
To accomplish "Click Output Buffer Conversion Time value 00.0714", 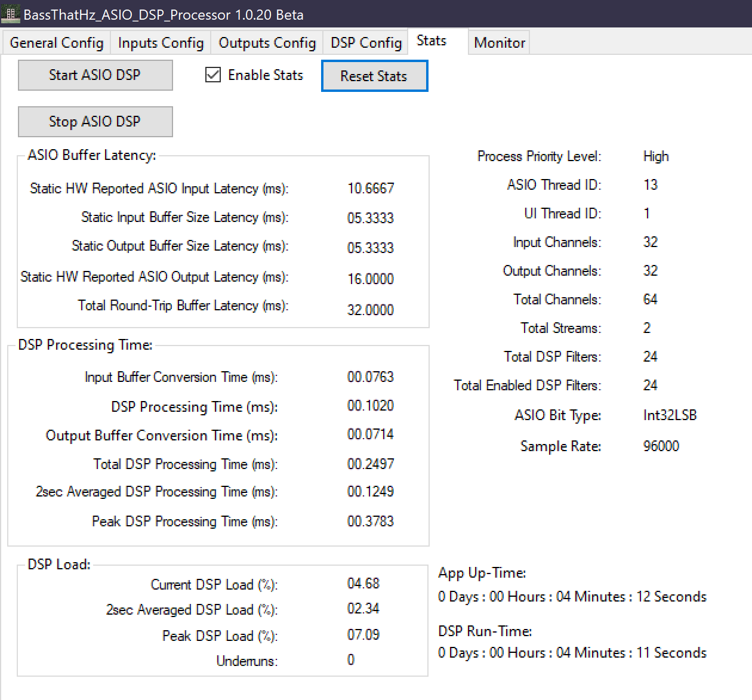I will coord(371,434).
